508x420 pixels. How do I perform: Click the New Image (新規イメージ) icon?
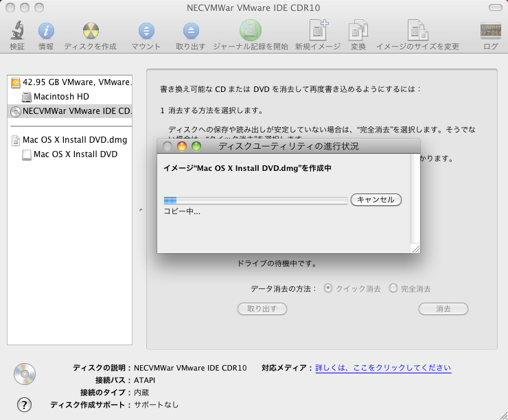coord(319,30)
